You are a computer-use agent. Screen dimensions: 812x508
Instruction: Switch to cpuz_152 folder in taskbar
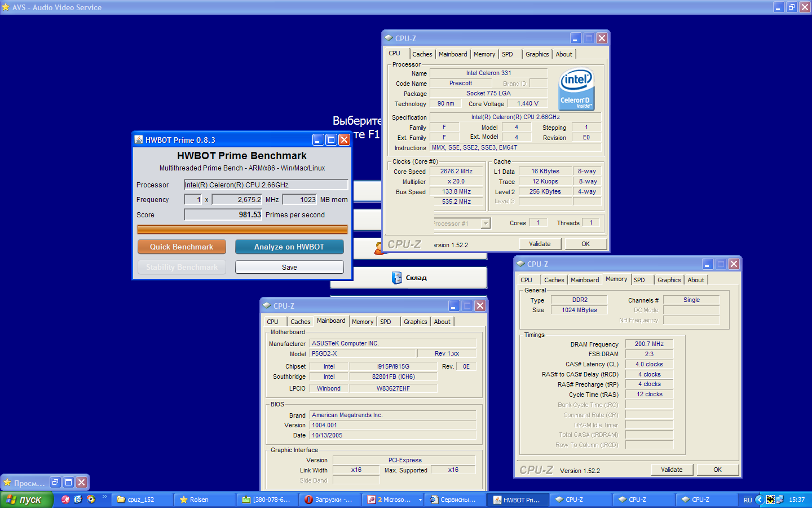point(142,500)
